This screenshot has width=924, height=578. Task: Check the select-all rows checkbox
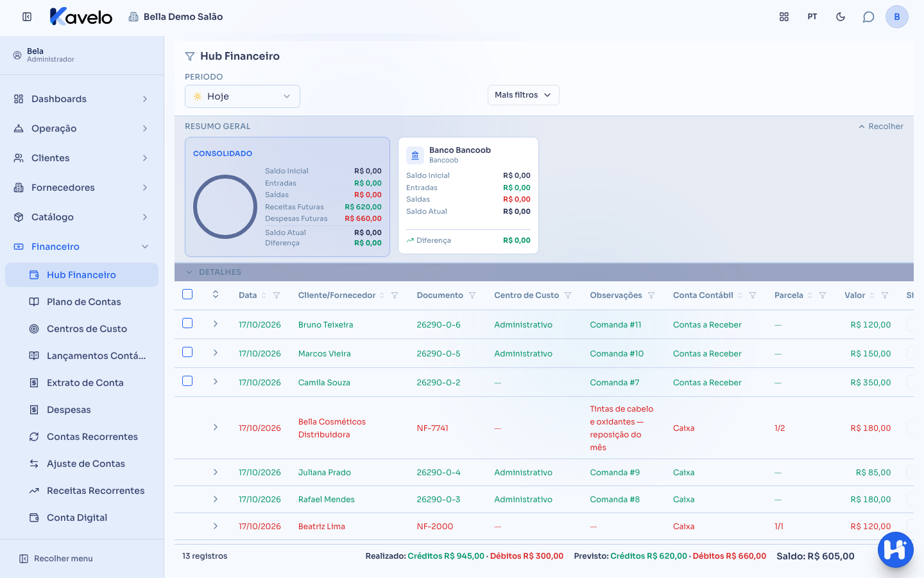[187, 294]
